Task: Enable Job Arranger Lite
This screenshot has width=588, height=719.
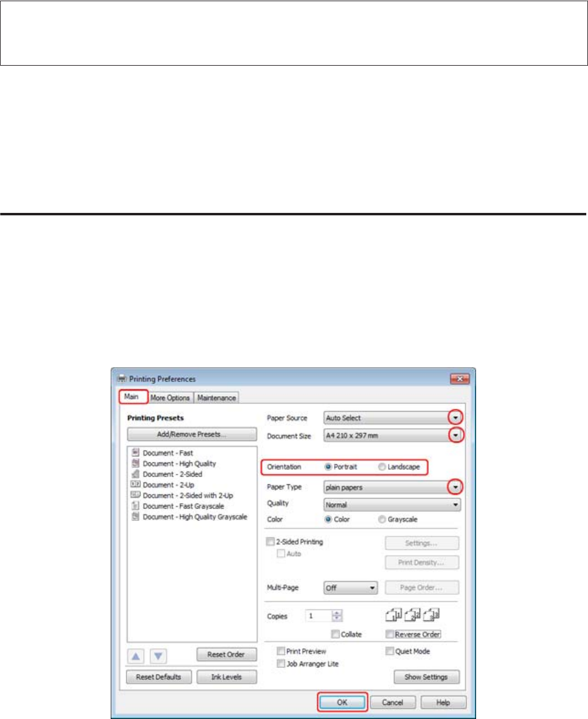Action: (x=281, y=664)
